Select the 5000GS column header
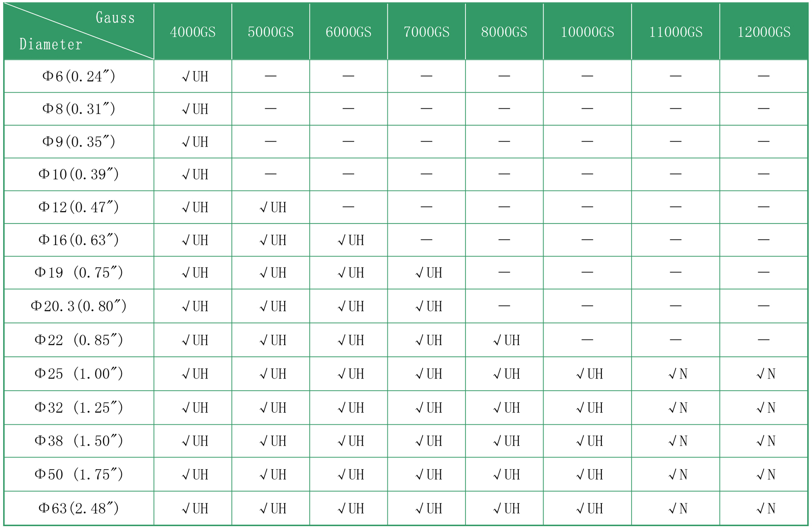Screen dimensions: 812x531 271,32
